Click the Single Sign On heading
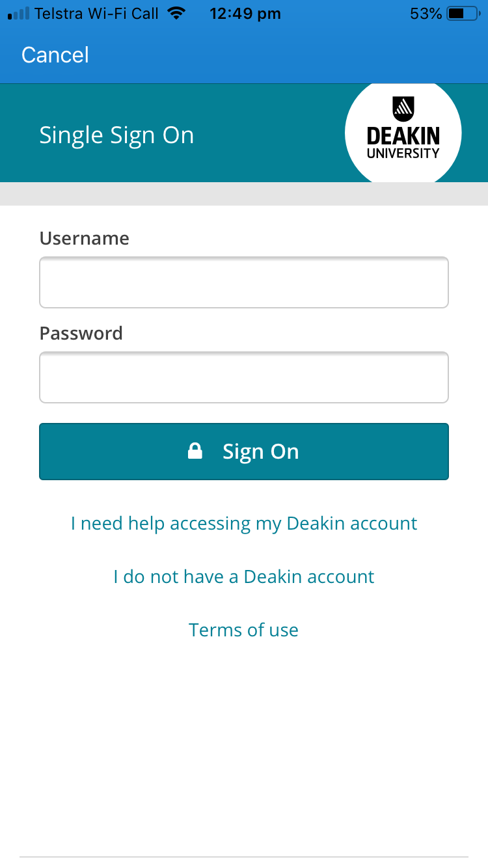 (x=116, y=135)
